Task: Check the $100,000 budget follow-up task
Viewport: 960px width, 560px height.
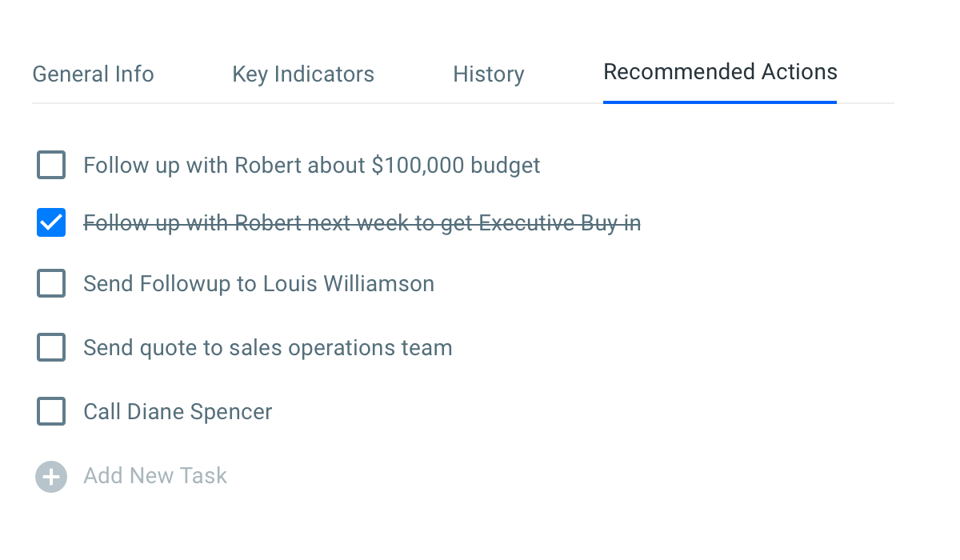Action: coord(51,166)
